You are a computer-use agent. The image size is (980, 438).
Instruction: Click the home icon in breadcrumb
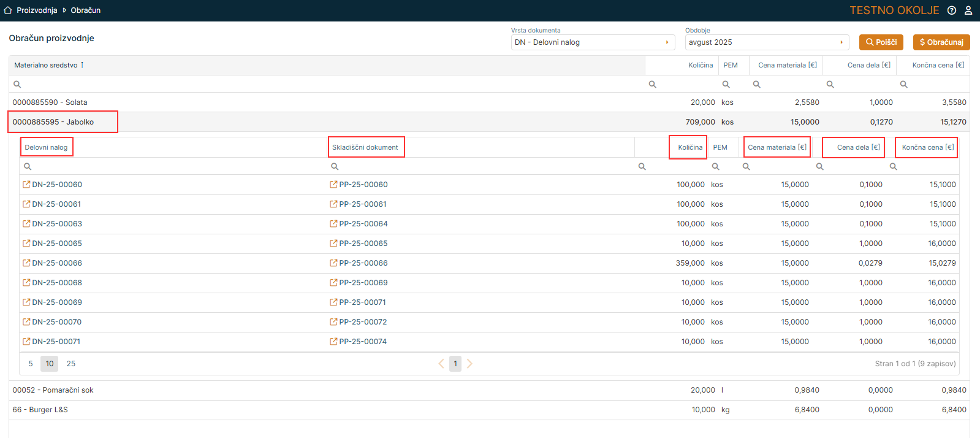pos(8,10)
